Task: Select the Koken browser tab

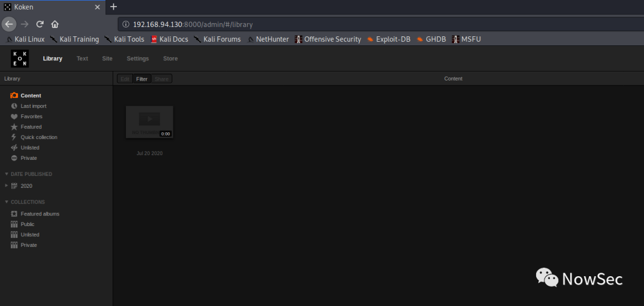Action: (52, 7)
